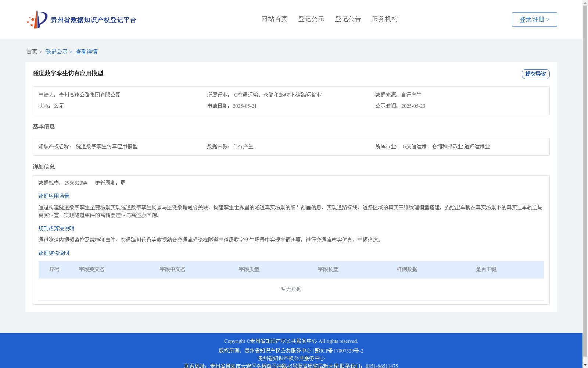This screenshot has width=588, height=368.
Task: Click the footer copyright line
Action: pos(291,342)
